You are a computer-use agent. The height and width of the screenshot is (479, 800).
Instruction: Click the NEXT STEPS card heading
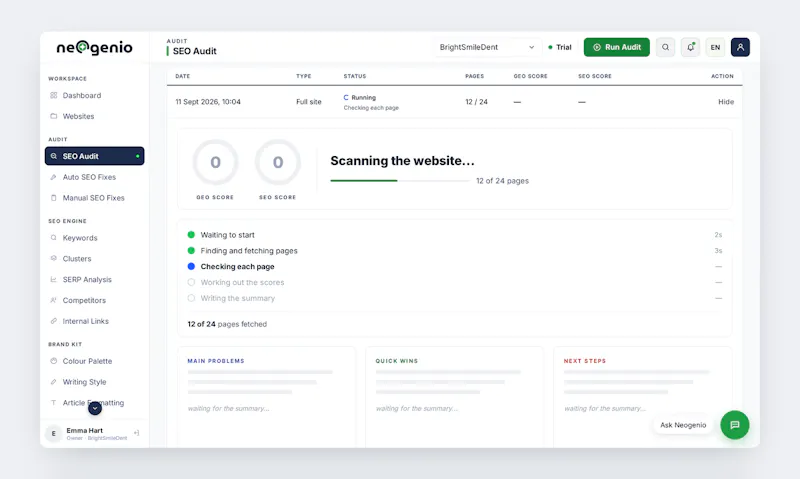[585, 361]
